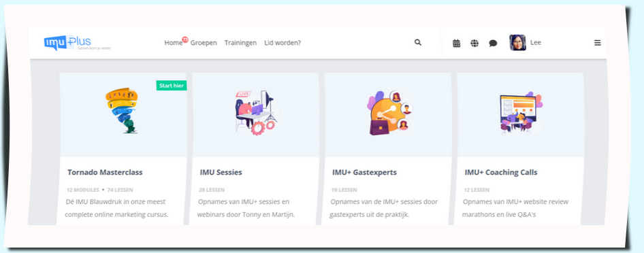The width and height of the screenshot is (644, 253).
Task: Click the 28 LESSEN label
Action: pos(212,190)
